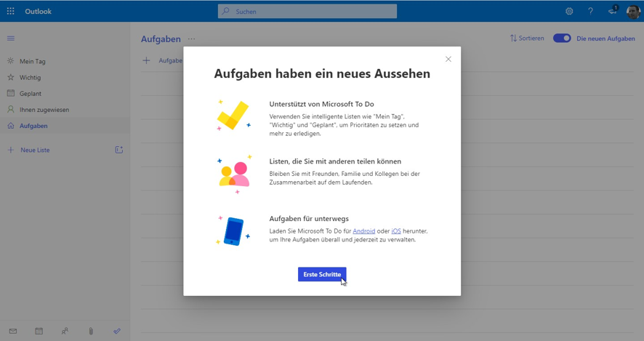This screenshot has width=644, height=341.
Task: Click Listen, die Sie mit anderen teilen können
Action: click(335, 161)
